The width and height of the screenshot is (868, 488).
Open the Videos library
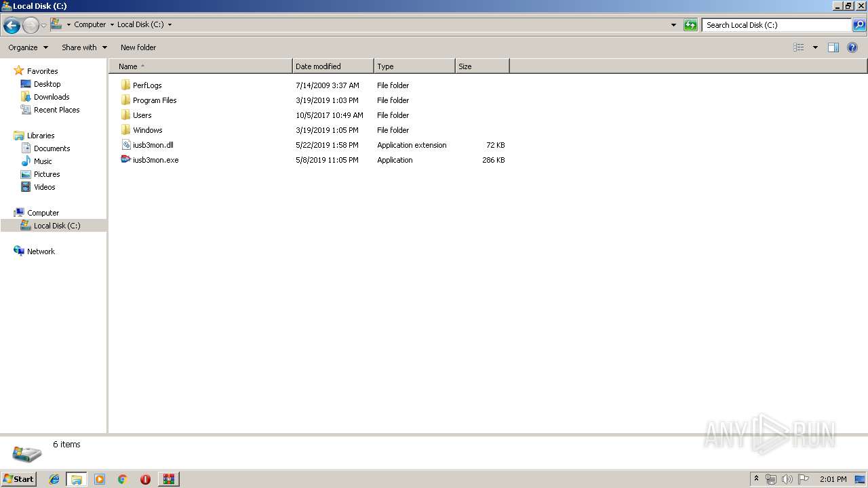[x=45, y=187]
